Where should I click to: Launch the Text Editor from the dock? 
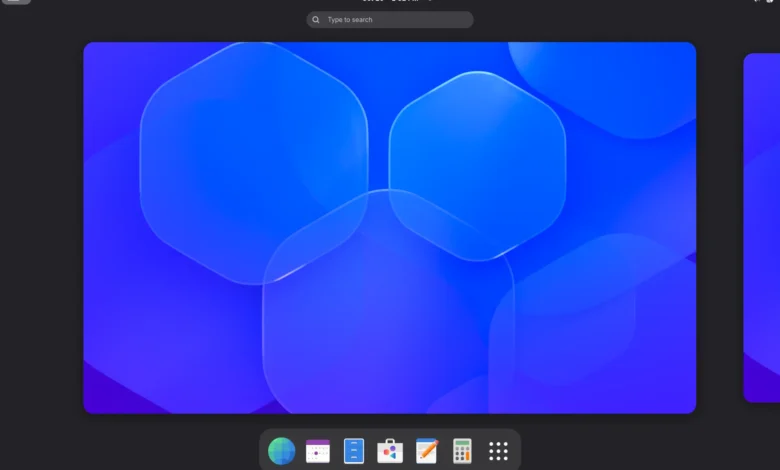(x=426, y=451)
